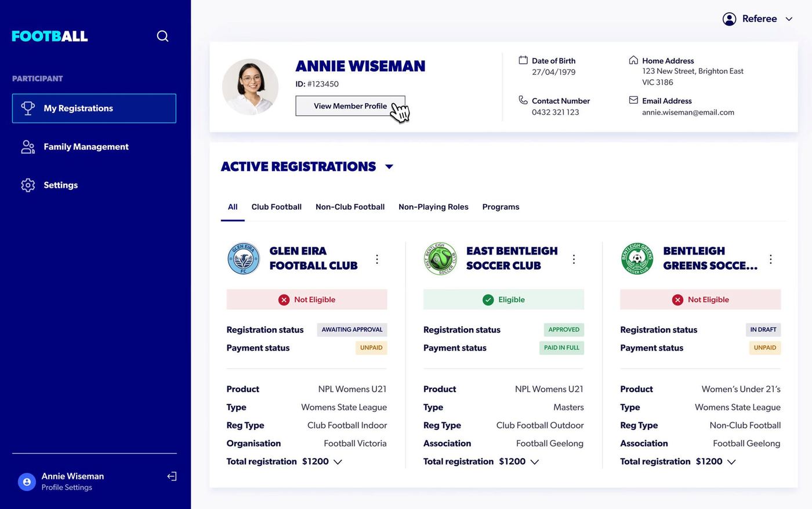
Task: Click the PAID IN FULL payment badge
Action: (x=561, y=348)
